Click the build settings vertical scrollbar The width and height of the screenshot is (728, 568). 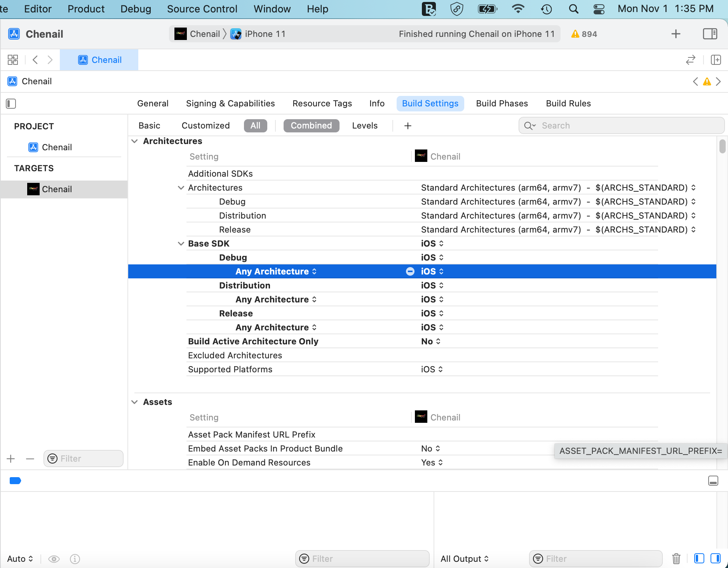(x=722, y=146)
